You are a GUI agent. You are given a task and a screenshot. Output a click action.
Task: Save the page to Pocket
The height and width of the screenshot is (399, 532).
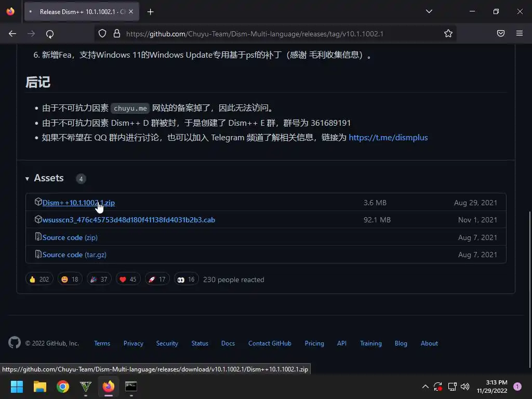point(501,33)
